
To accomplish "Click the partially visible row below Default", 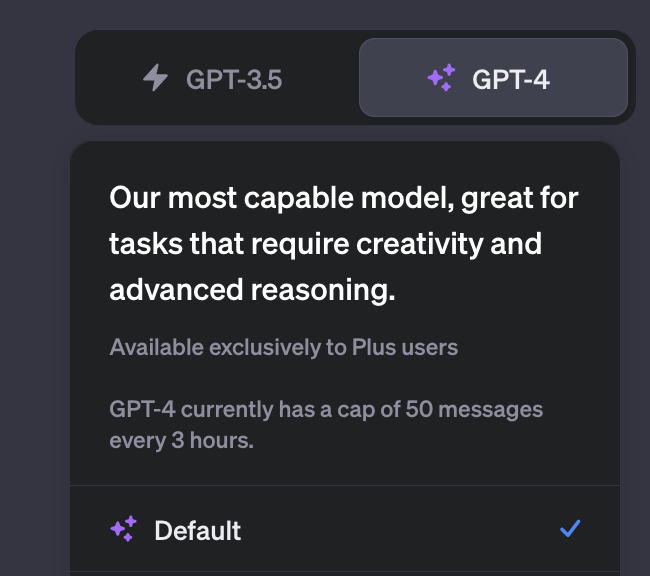I will pos(345,574).
